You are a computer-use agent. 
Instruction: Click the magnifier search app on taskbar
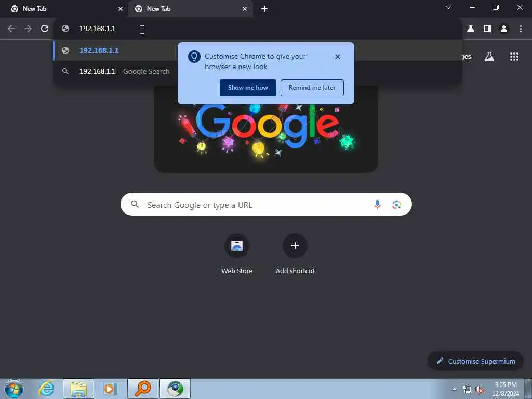click(143, 389)
